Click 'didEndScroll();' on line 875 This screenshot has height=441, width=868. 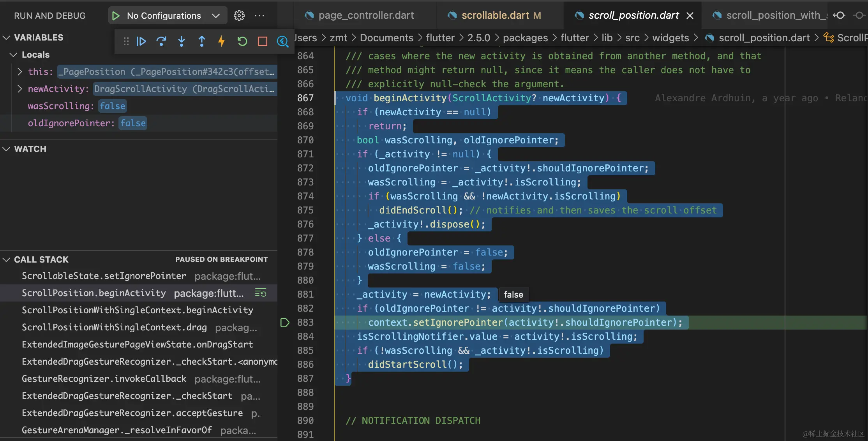[421, 210]
